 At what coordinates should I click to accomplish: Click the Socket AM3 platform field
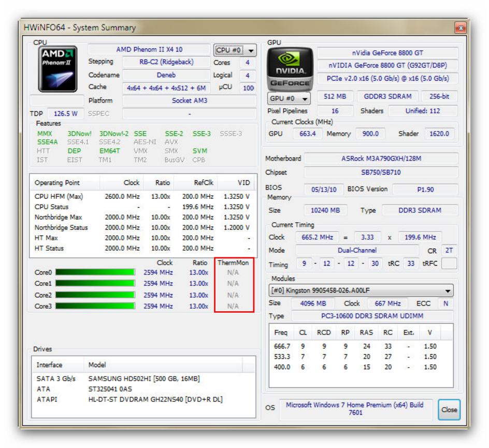pos(189,100)
